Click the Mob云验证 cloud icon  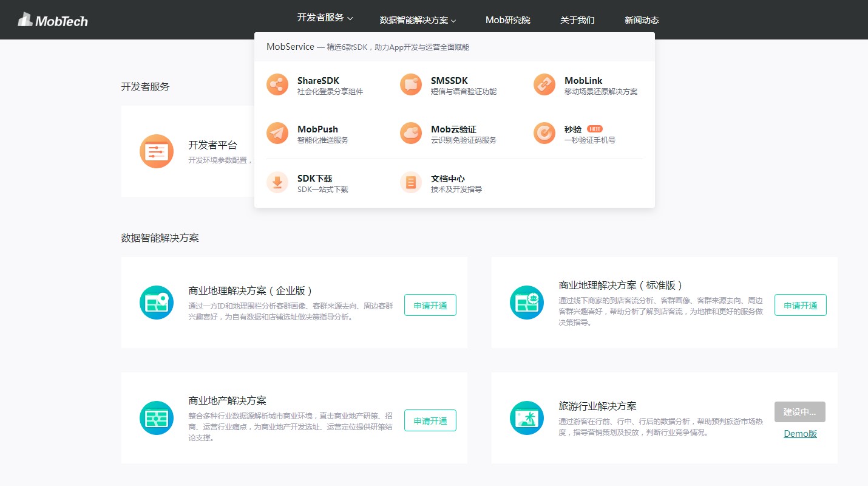pyautogui.click(x=411, y=133)
